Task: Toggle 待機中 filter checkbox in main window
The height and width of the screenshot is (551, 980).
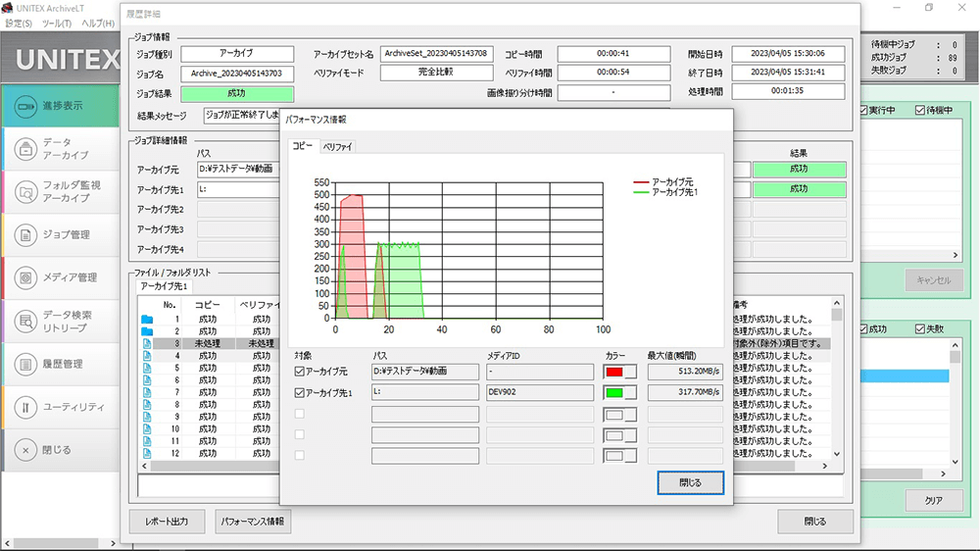Action: pyautogui.click(x=920, y=110)
